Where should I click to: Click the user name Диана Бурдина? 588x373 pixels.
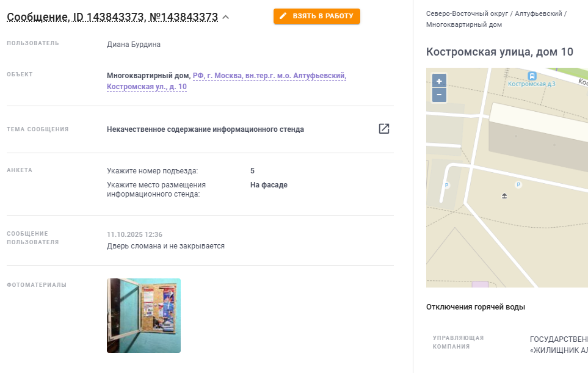(134, 44)
